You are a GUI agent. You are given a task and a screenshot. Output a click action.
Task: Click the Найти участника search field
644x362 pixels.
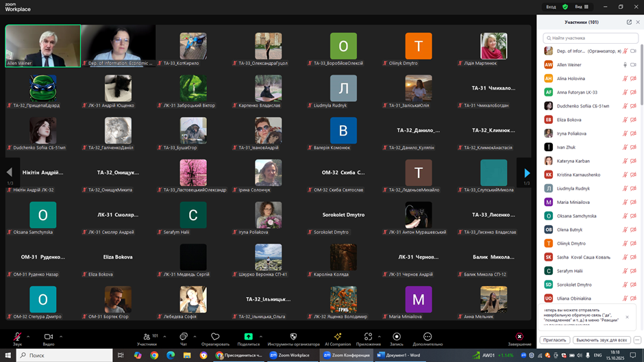[591, 38]
